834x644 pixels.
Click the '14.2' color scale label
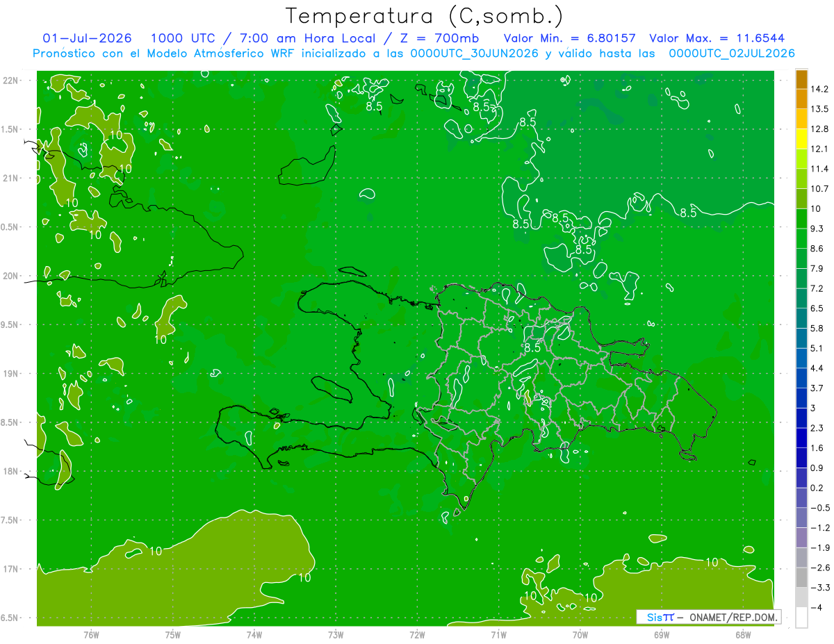pyautogui.click(x=821, y=89)
